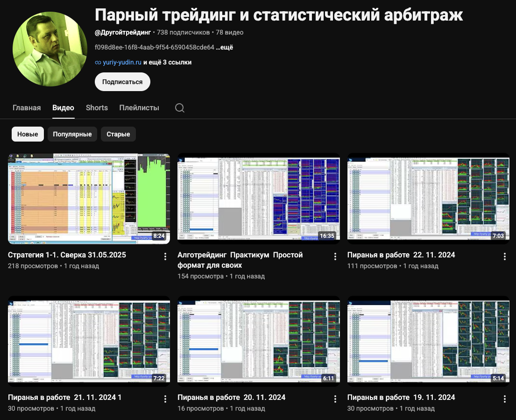Viewport: 516px width, 420px height.
Task: Click '154 просмотра • 1 год назад' text
Action: (x=221, y=277)
